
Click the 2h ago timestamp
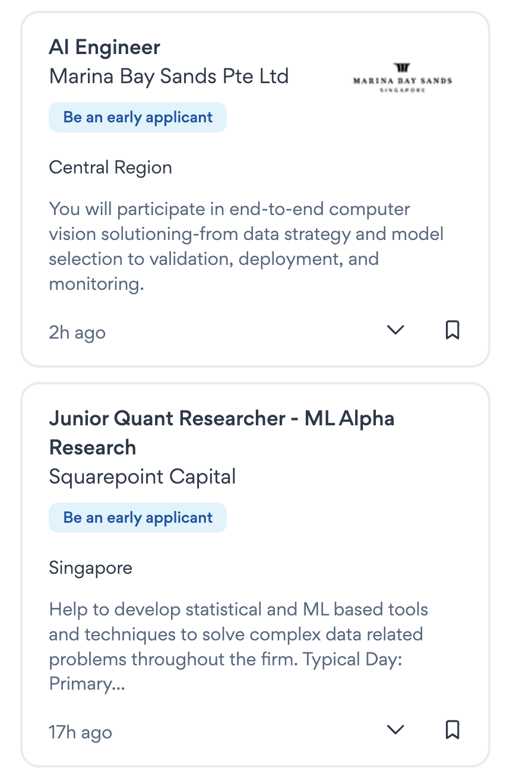tap(77, 333)
